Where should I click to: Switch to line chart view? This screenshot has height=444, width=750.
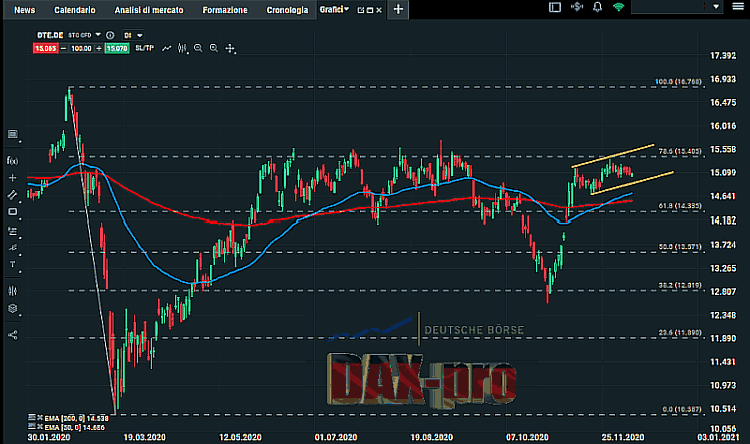tap(166, 48)
